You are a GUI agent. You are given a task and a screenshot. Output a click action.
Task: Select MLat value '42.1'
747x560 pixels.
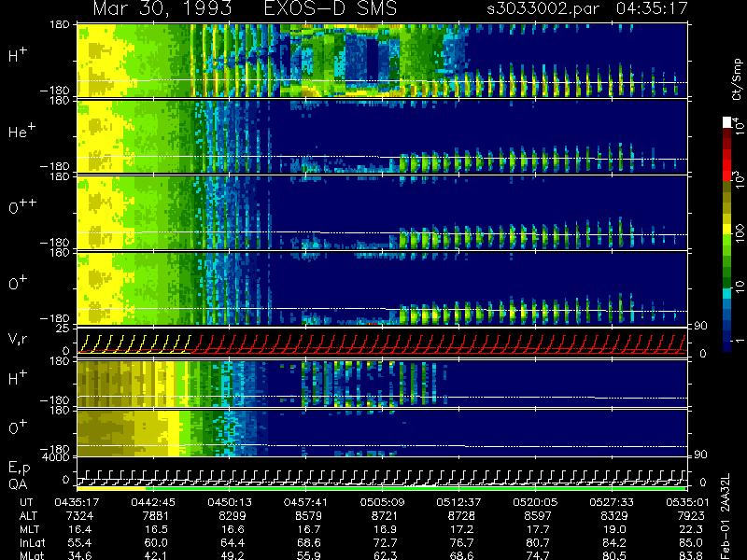(x=156, y=555)
